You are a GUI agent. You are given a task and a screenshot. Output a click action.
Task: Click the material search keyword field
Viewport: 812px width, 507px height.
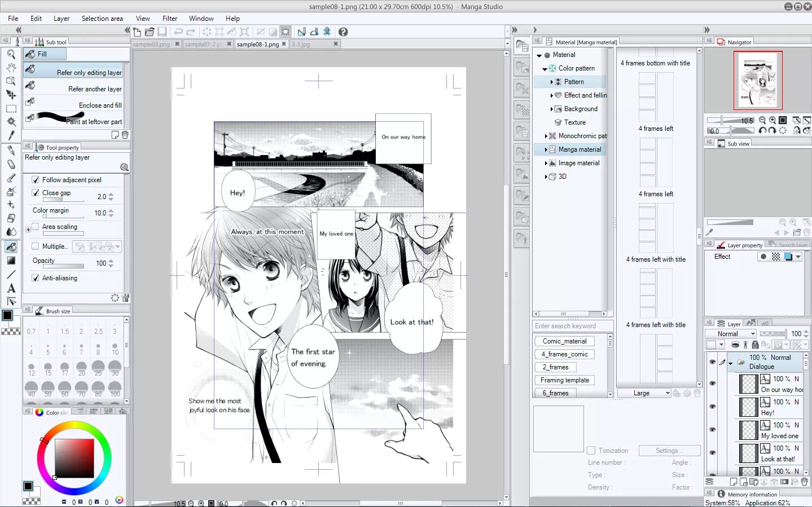[572, 325]
